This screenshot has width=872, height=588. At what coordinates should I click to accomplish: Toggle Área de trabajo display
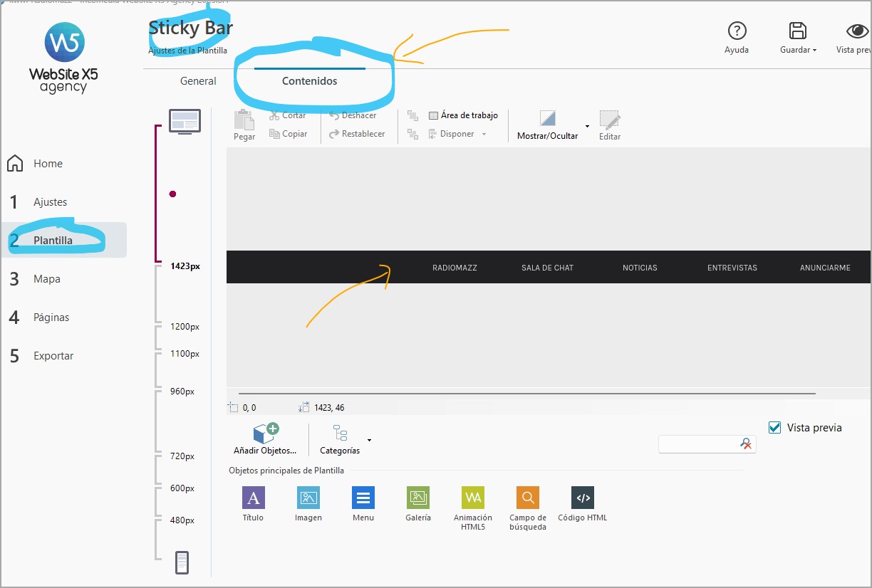tap(463, 115)
